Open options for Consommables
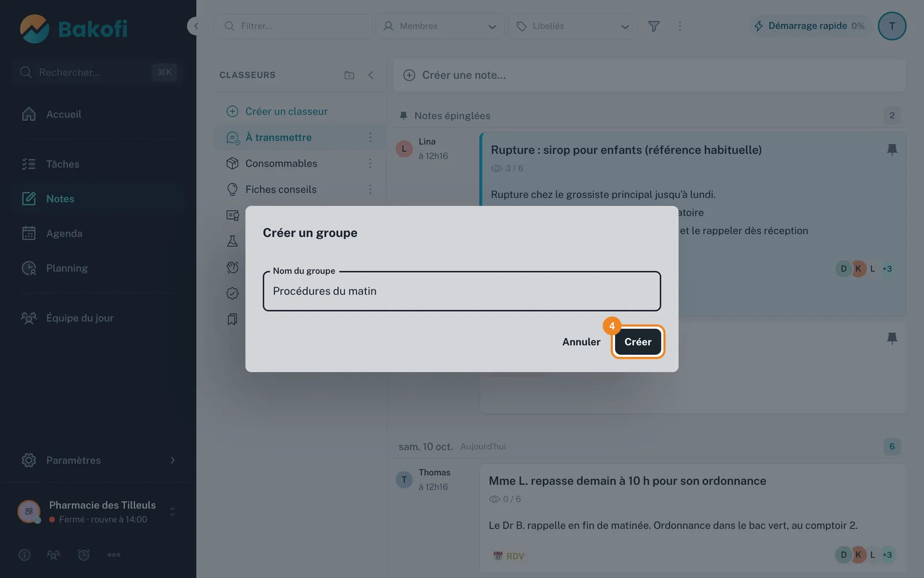924x578 pixels. point(370,164)
